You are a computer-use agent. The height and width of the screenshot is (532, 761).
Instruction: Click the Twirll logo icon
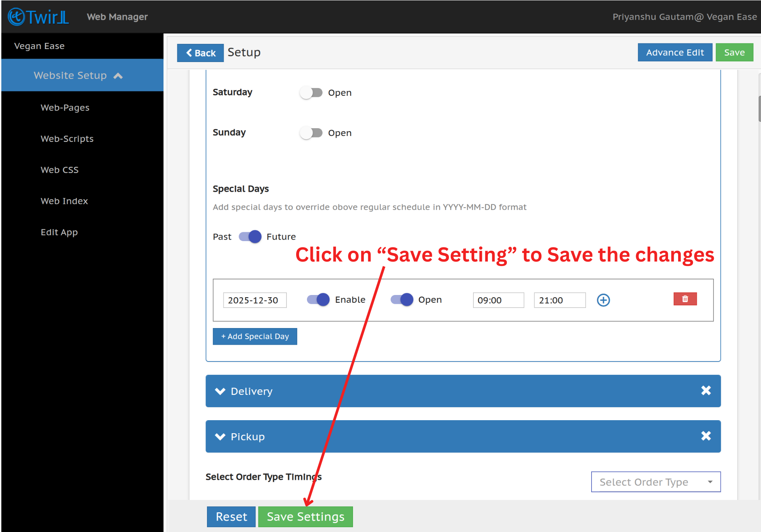tap(16, 17)
